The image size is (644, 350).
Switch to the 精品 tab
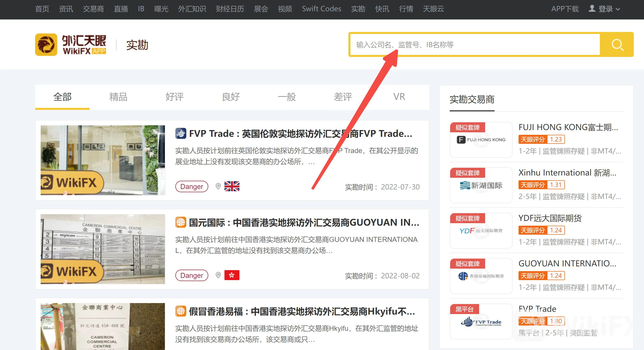tap(118, 97)
